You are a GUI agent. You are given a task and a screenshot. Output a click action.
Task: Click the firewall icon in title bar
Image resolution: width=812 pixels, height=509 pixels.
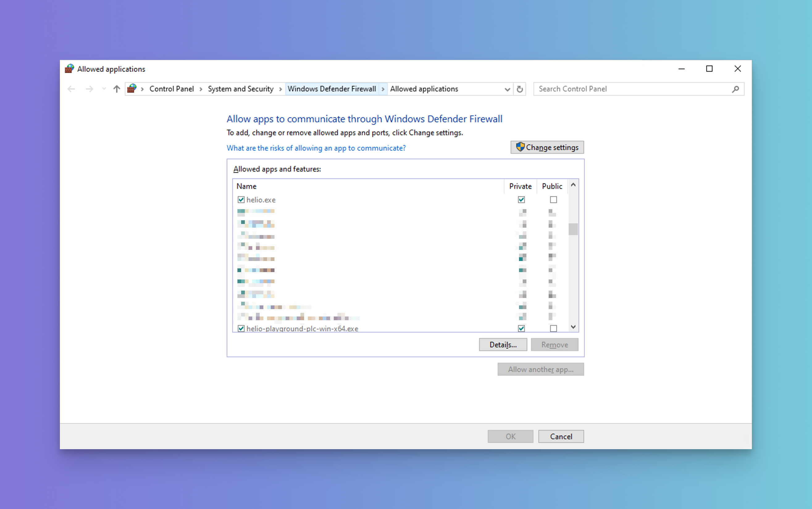click(69, 69)
